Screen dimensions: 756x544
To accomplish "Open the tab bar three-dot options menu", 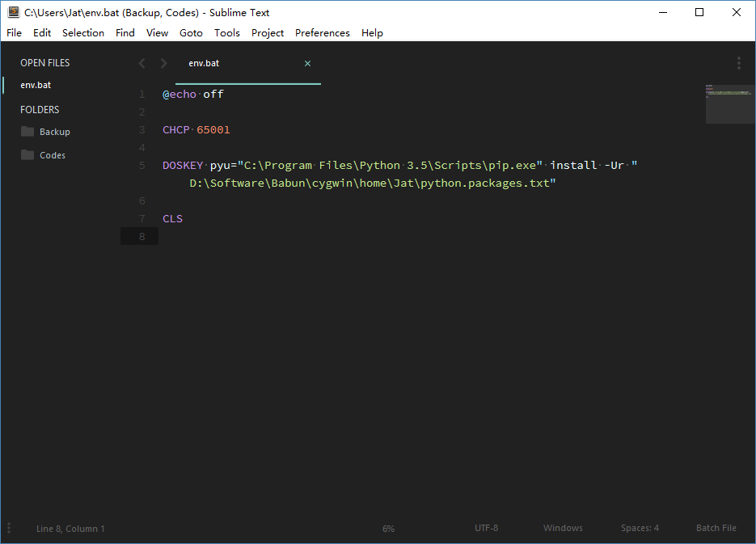I will click(738, 63).
